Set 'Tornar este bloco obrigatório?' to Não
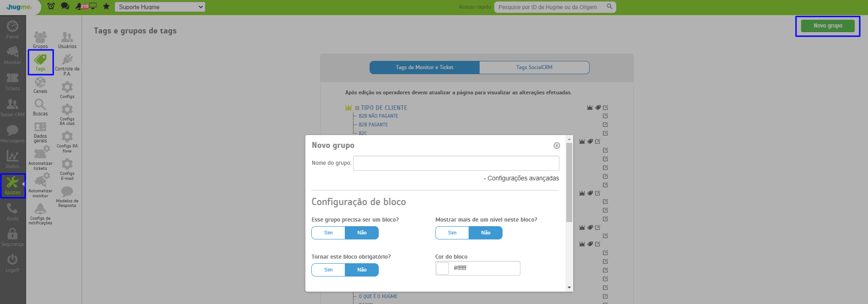This screenshot has height=304, width=868. (362, 270)
